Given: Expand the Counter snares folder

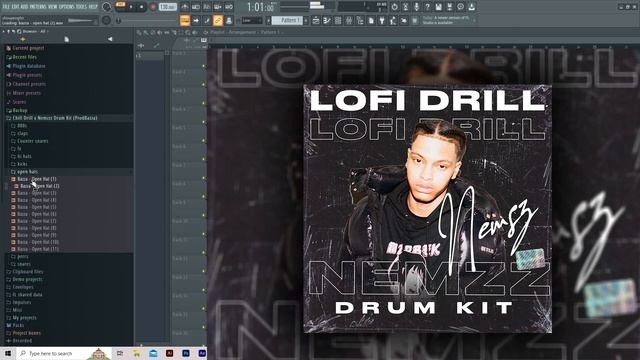Looking at the screenshot, I should 32,141.
